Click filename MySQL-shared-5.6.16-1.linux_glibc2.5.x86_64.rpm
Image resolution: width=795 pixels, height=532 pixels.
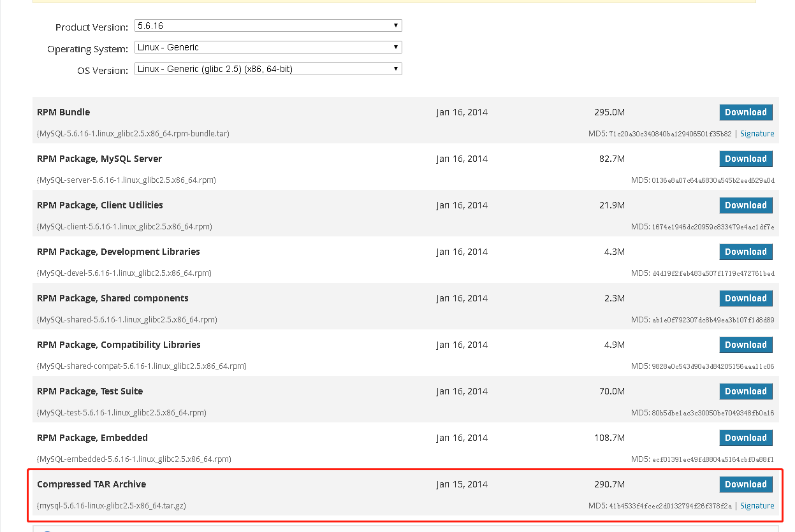coord(127,320)
